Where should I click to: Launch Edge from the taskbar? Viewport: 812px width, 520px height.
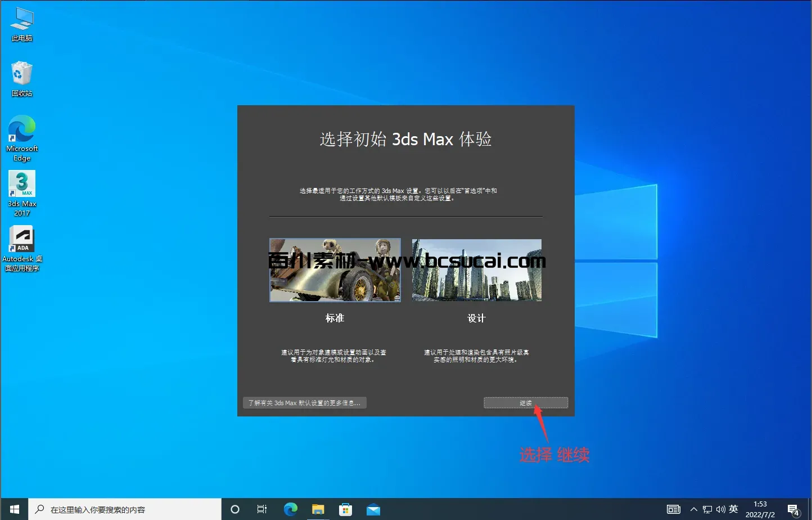tap(290, 509)
